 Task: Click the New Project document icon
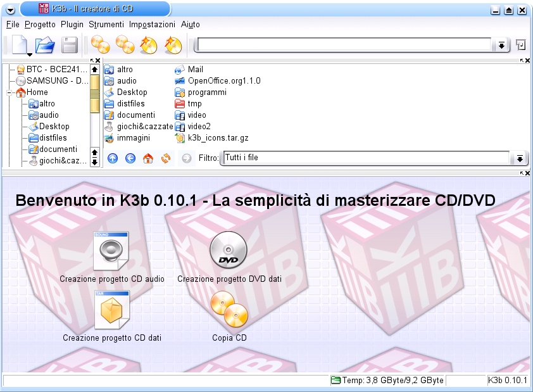(x=20, y=44)
